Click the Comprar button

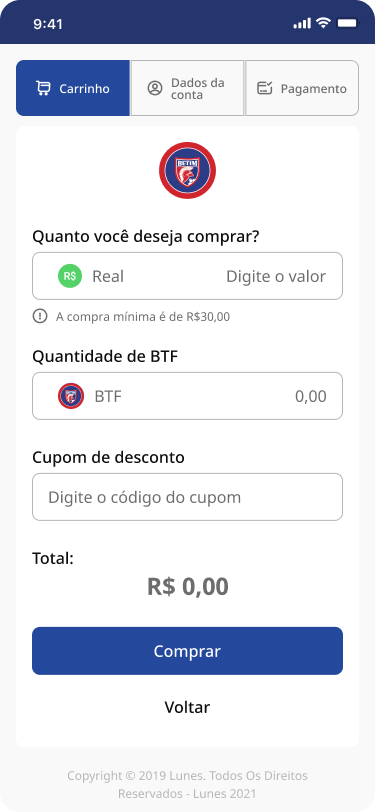tap(188, 651)
